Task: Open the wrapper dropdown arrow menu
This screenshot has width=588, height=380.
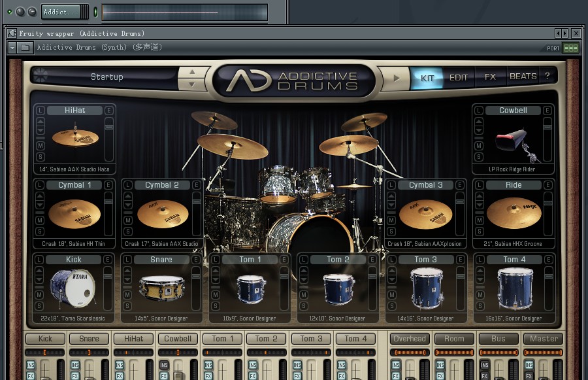Action: 12,48
